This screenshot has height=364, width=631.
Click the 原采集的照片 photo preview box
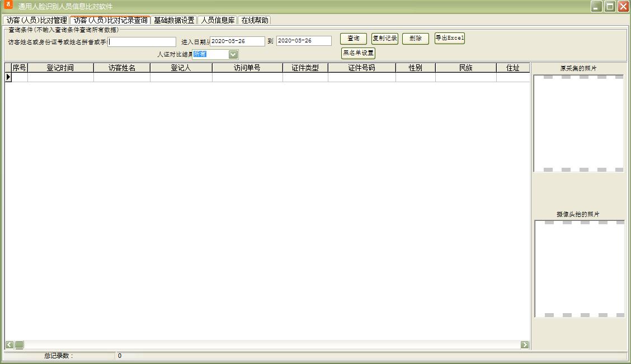(578, 123)
